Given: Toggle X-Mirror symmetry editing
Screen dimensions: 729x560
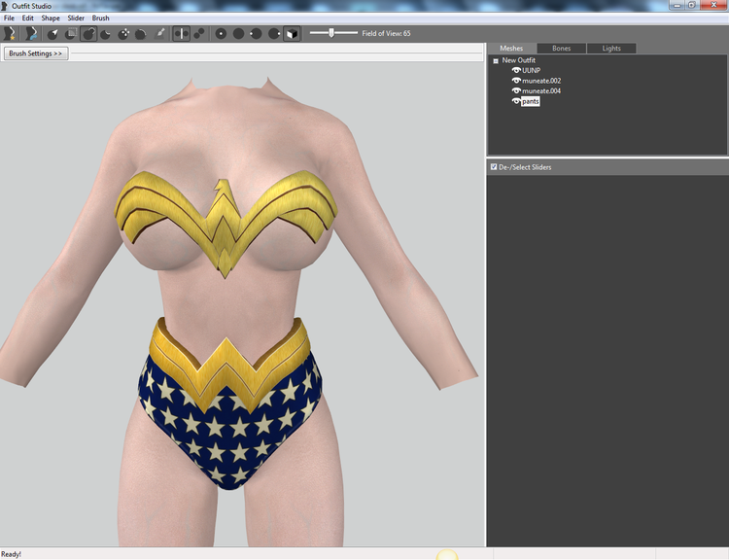Looking at the screenshot, I should click(182, 33).
